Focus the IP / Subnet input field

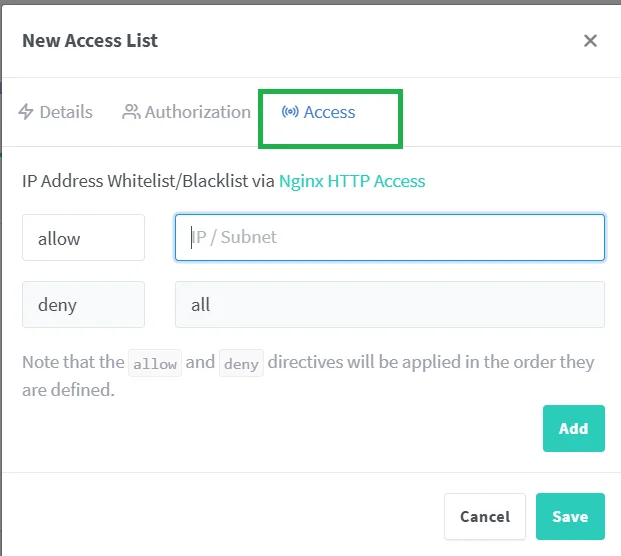(390, 238)
